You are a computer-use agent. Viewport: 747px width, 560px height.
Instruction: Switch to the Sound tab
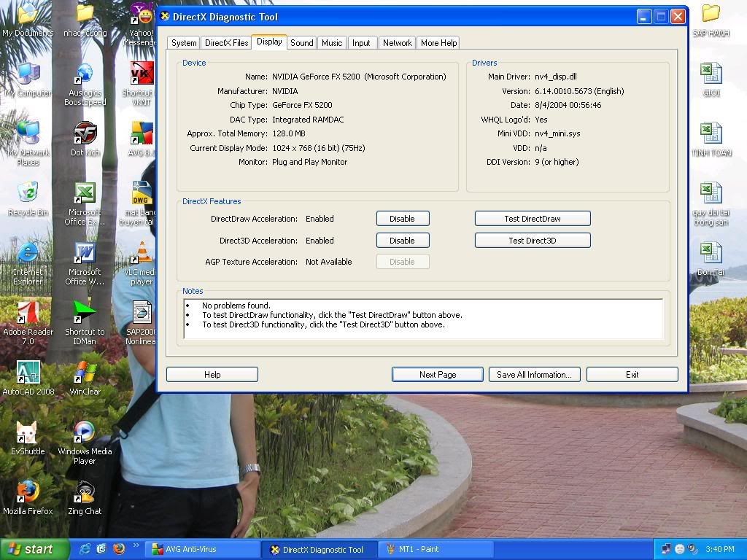302,43
